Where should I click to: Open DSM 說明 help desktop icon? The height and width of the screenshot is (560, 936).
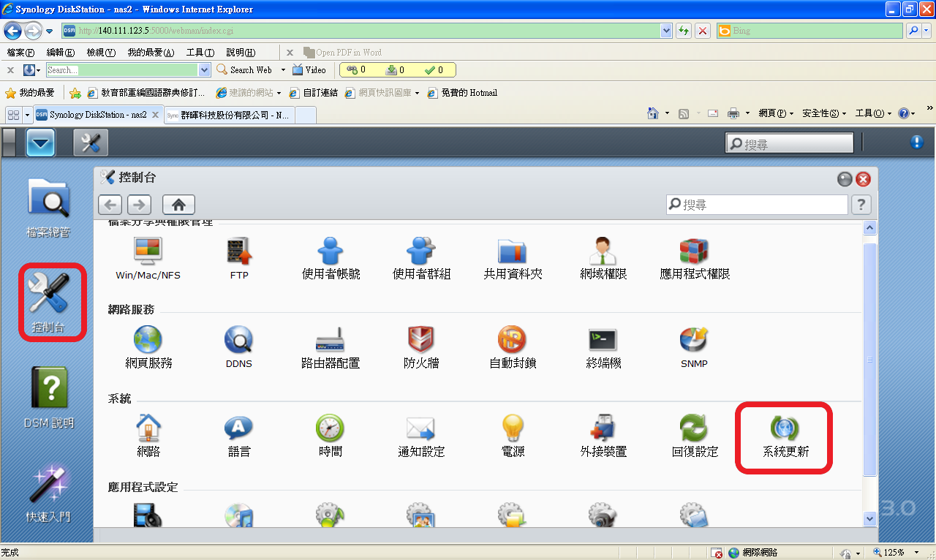(49, 396)
